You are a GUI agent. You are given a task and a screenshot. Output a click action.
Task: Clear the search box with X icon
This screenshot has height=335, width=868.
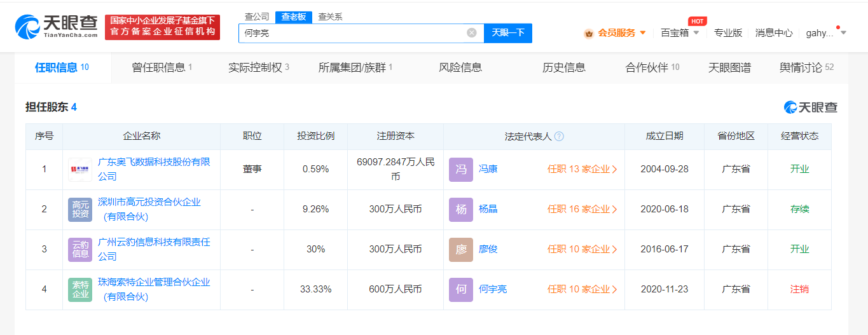472,33
